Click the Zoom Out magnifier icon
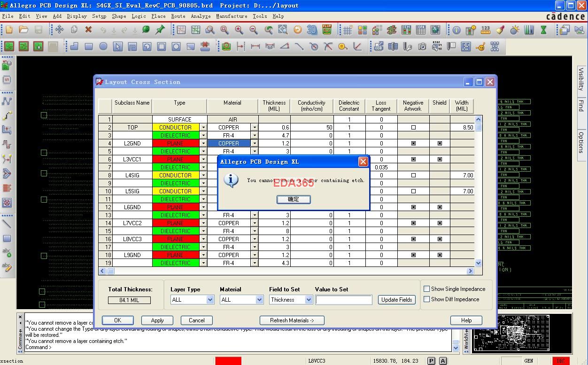The image size is (588, 365). click(254, 30)
